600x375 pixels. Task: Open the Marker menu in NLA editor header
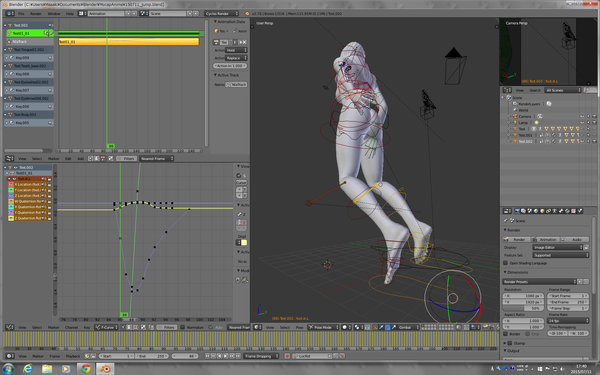(x=54, y=158)
